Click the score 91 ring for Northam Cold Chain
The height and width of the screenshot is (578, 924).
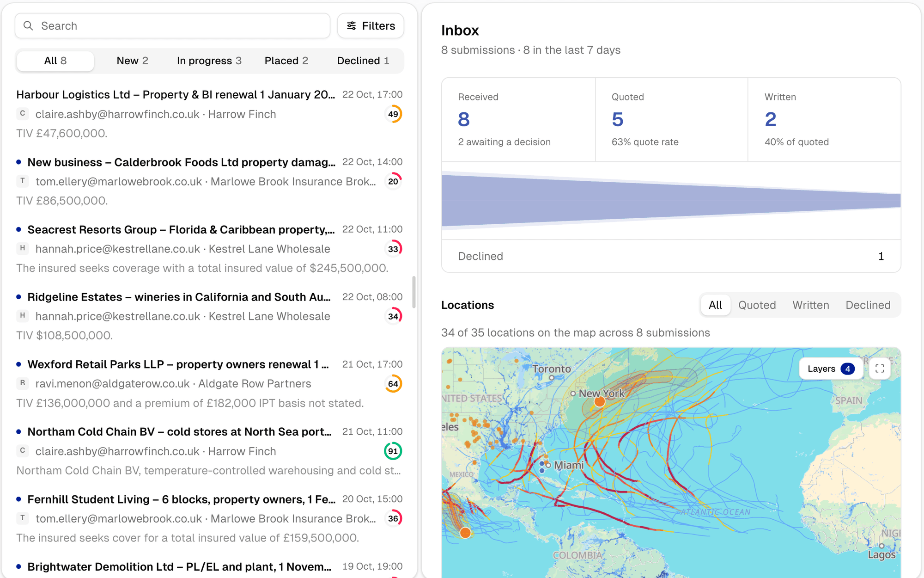(x=393, y=451)
